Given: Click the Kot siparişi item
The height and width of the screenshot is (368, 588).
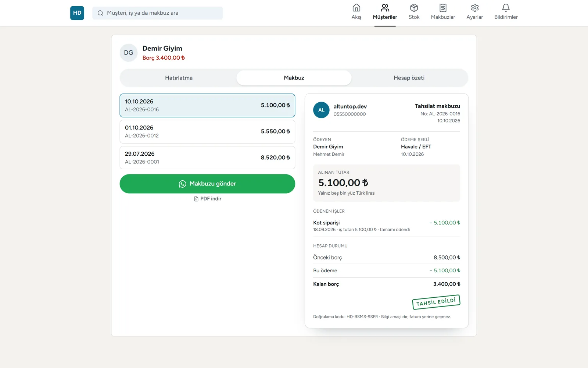Looking at the screenshot, I should pyautogui.click(x=326, y=223).
